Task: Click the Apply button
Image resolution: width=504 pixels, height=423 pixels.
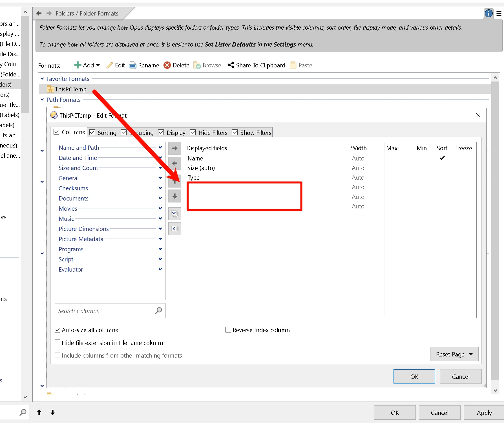Action: click(484, 413)
